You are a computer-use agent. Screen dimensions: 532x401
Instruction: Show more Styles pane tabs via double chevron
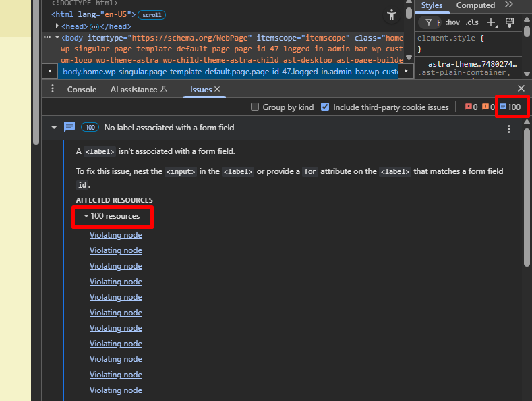pyautogui.click(x=508, y=5)
